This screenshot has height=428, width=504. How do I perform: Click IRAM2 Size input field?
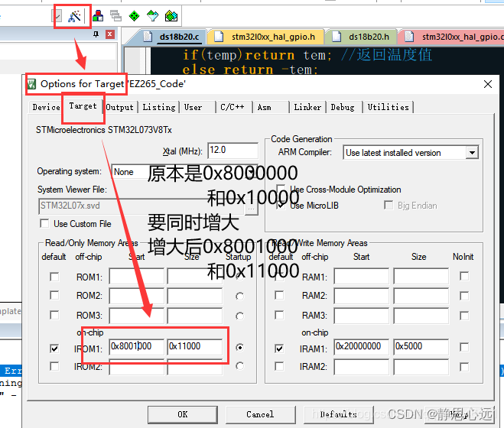click(x=421, y=367)
